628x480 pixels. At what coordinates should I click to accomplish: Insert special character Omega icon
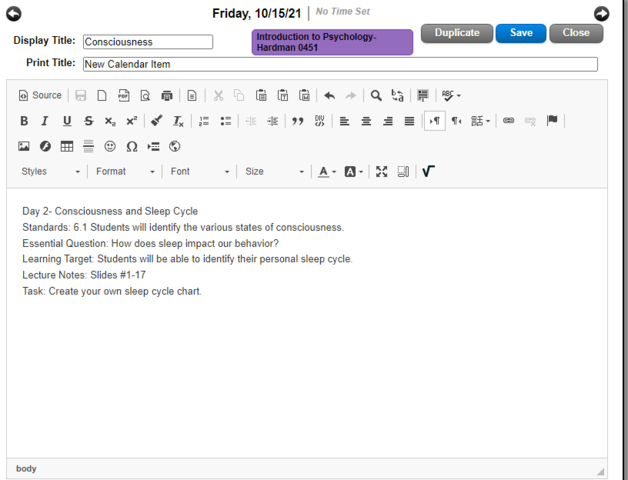(x=132, y=146)
